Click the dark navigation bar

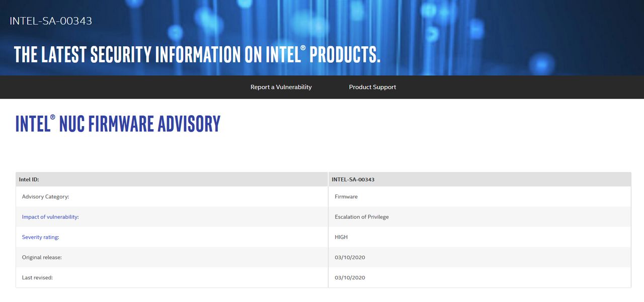pyautogui.click(x=151, y=87)
